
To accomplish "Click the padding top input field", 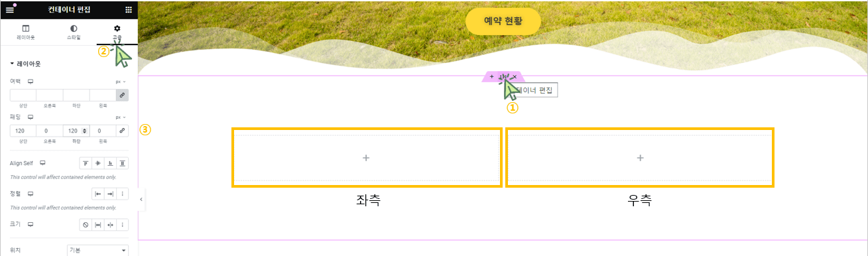I will coord(23,131).
